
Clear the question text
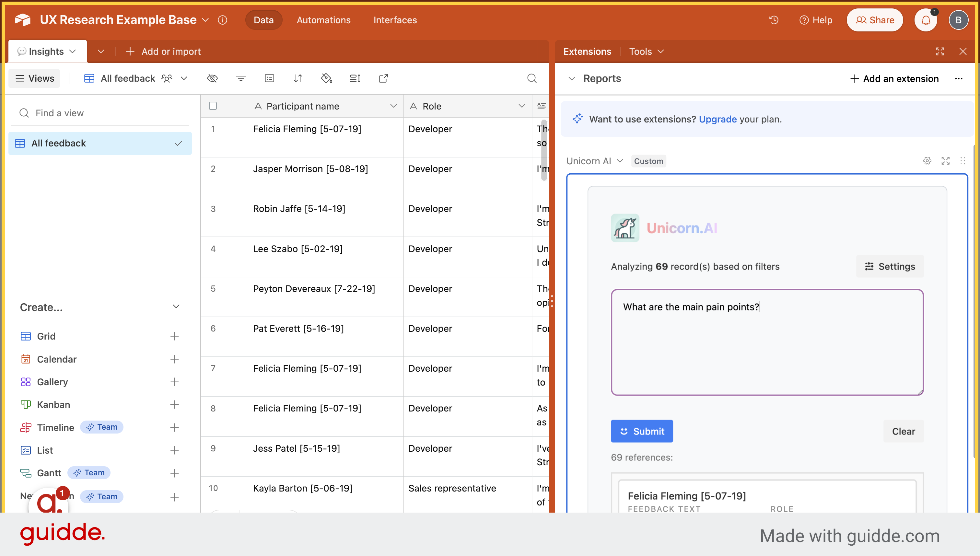[903, 431]
